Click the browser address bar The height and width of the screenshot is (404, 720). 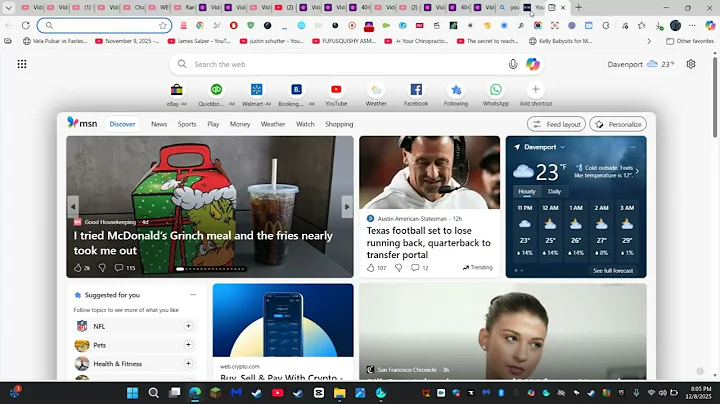[x=105, y=26]
